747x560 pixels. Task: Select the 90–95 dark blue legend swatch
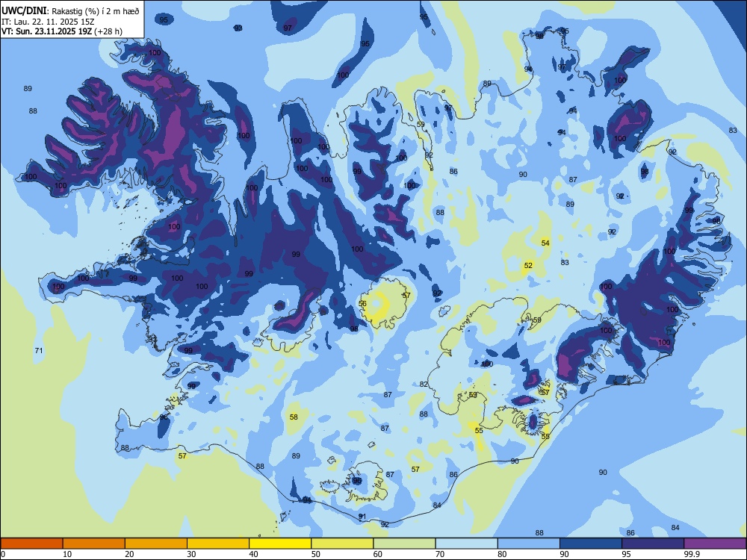point(591,544)
